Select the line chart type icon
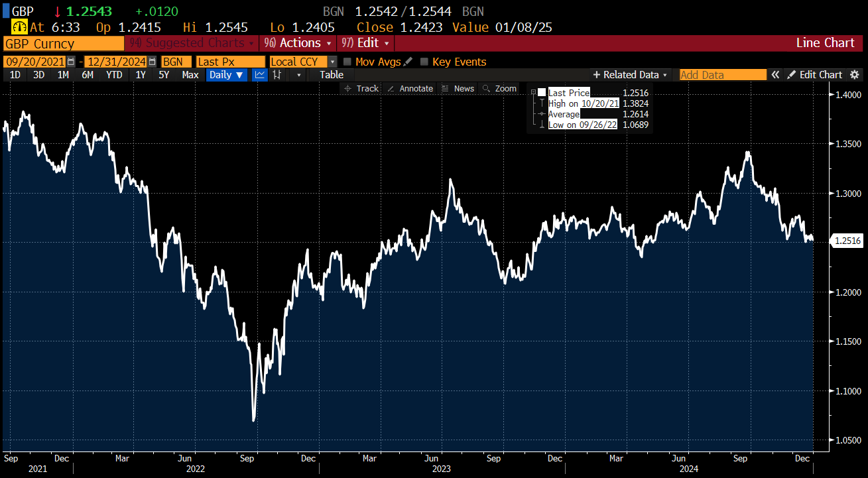Image resolution: width=868 pixels, height=478 pixels. coord(260,75)
